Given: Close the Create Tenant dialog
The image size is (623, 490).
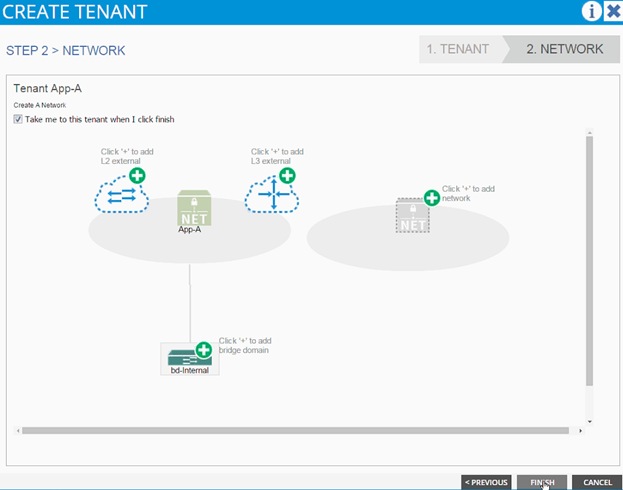Looking at the screenshot, I should click(613, 11).
